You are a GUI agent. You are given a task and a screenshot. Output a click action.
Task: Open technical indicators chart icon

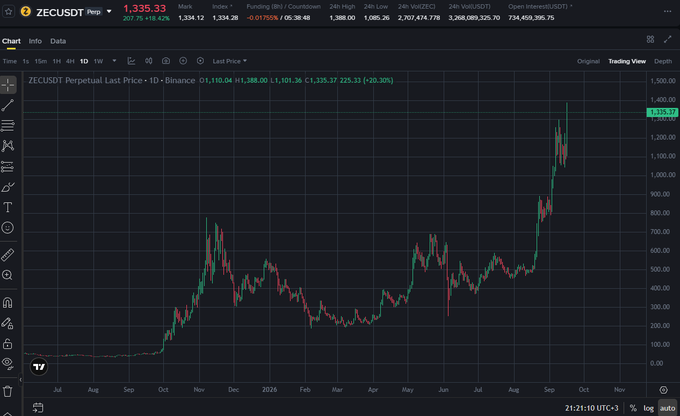coord(131,61)
